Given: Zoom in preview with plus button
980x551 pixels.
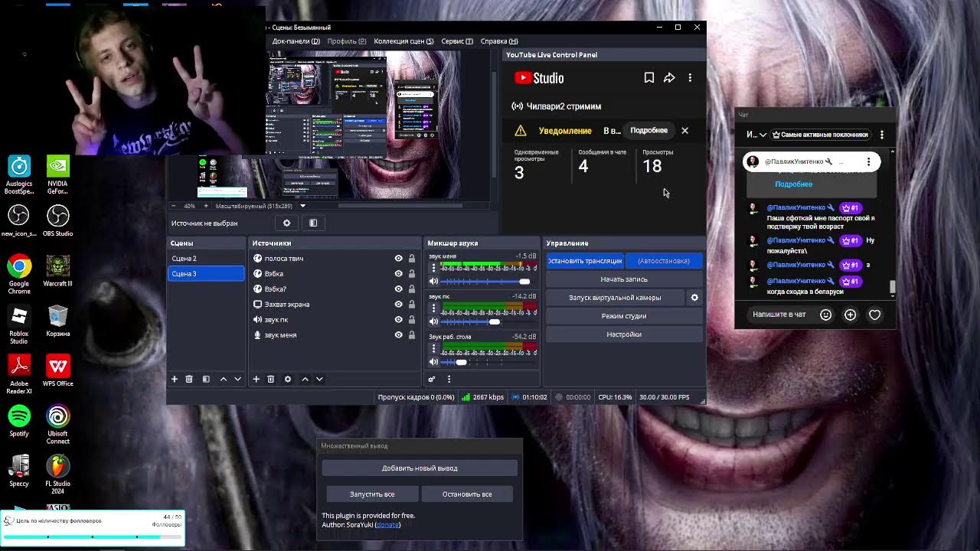Looking at the screenshot, I should pyautogui.click(x=205, y=206).
